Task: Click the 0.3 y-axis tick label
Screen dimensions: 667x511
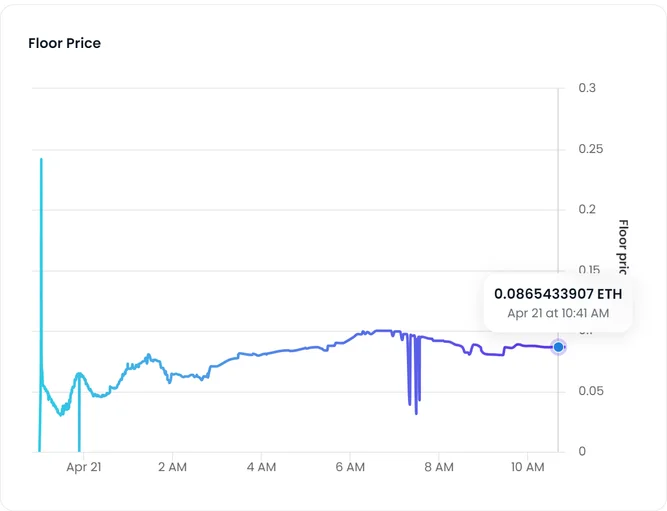Action: pos(587,88)
